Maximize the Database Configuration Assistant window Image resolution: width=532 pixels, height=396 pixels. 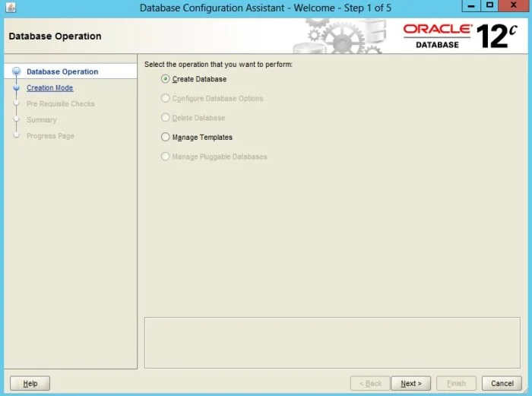pos(489,6)
